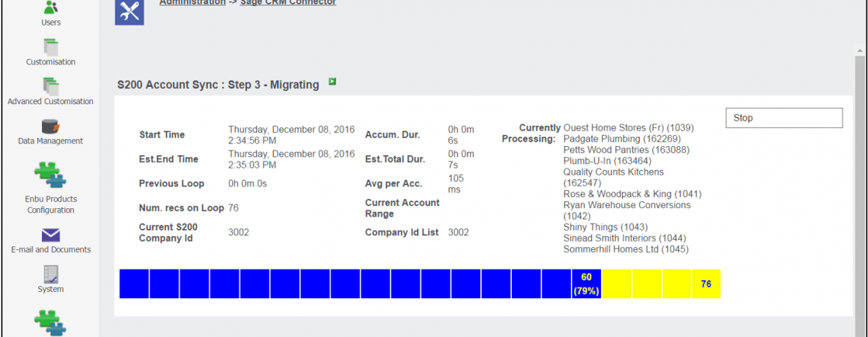The height and width of the screenshot is (337, 868).
Task: Click the Users label in sidebar
Action: point(51,22)
